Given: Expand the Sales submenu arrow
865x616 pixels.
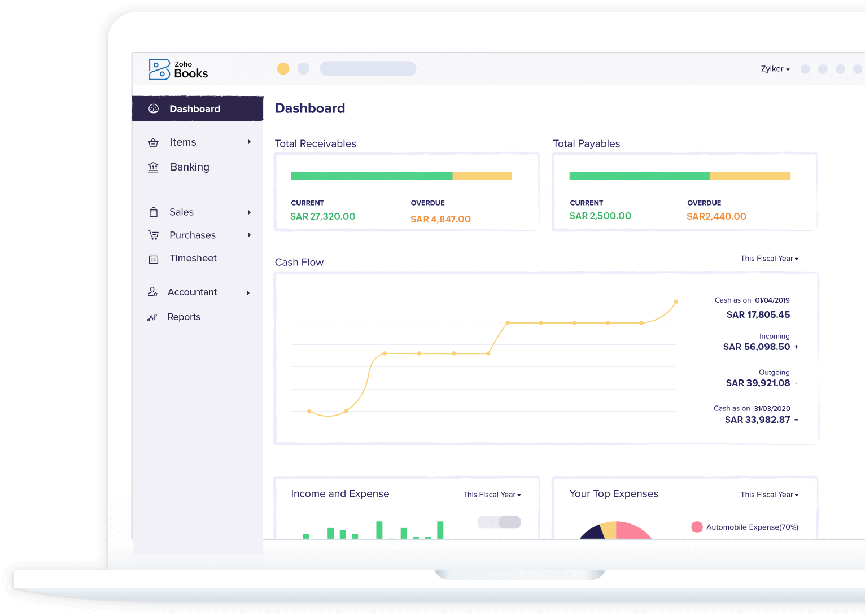Looking at the screenshot, I should pos(249,212).
